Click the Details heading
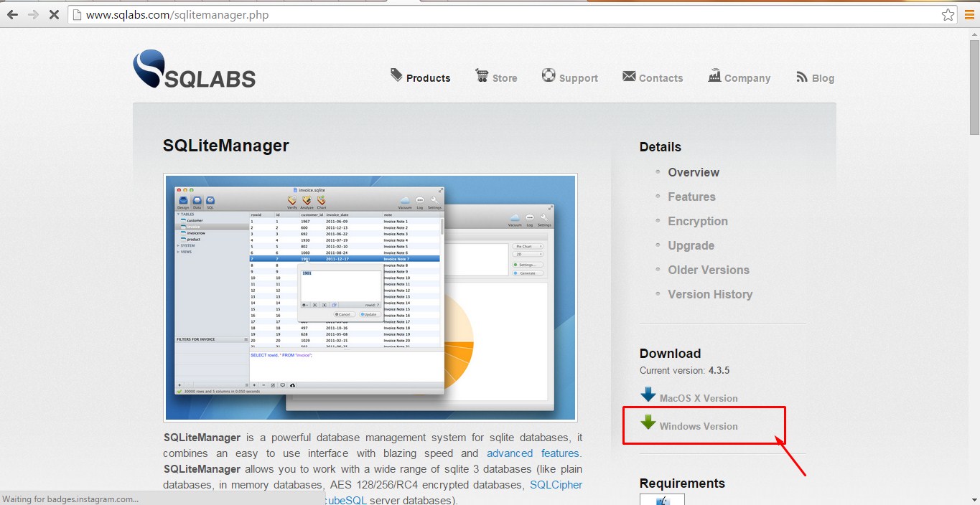This screenshot has height=505, width=980. 661,147
